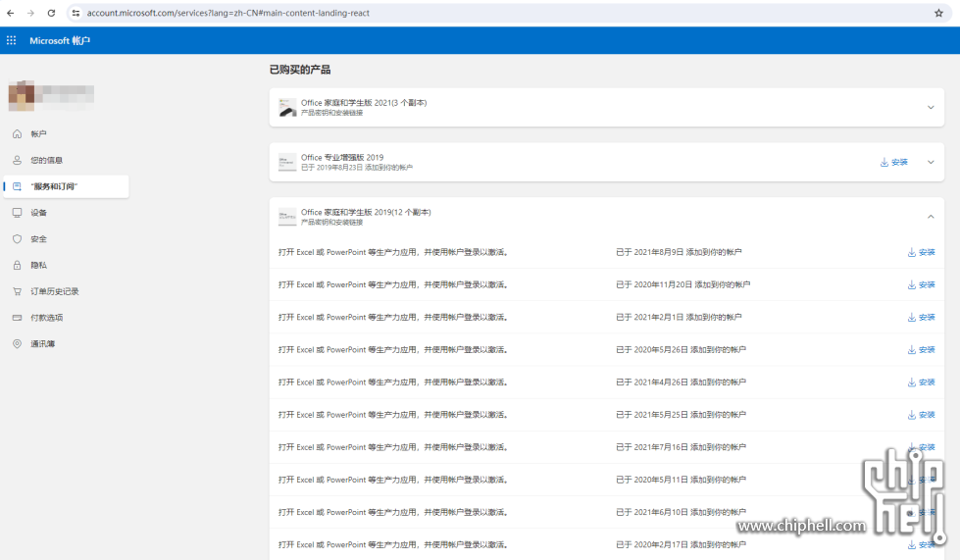Click the cart icon beside 订单历史记录
The image size is (960, 560).
tap(17, 292)
